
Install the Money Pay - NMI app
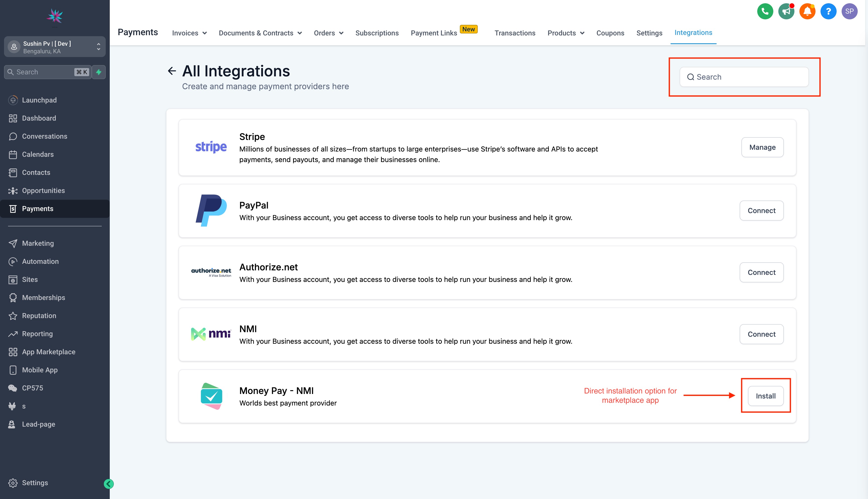pos(766,396)
